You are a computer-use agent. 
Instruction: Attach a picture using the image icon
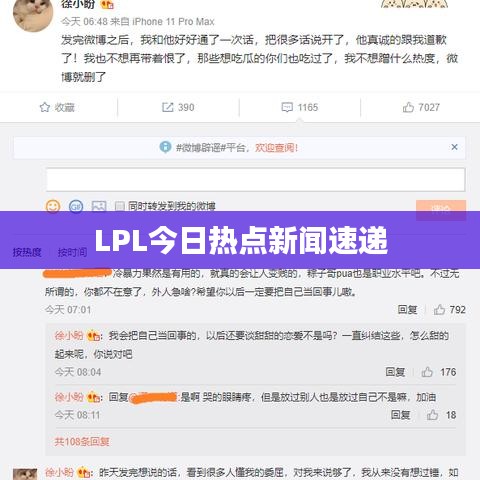pos(99,207)
